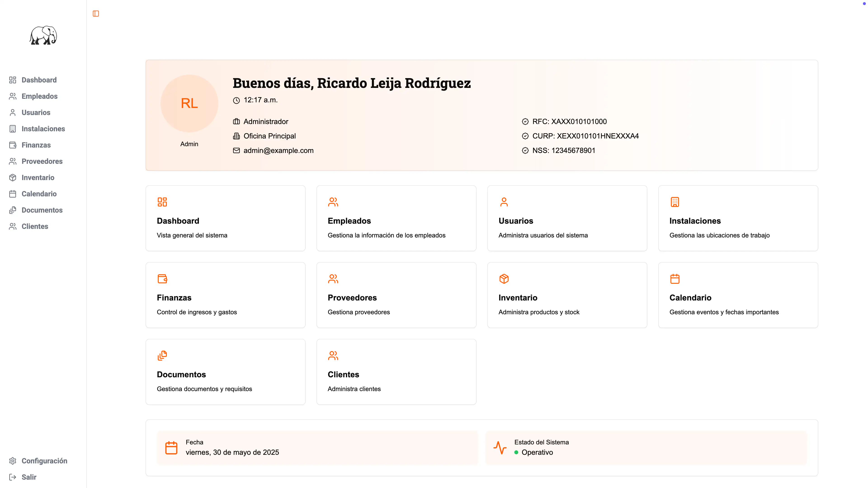Click the RL profile avatar
Viewport: 868px width, 488px height.
point(189,103)
